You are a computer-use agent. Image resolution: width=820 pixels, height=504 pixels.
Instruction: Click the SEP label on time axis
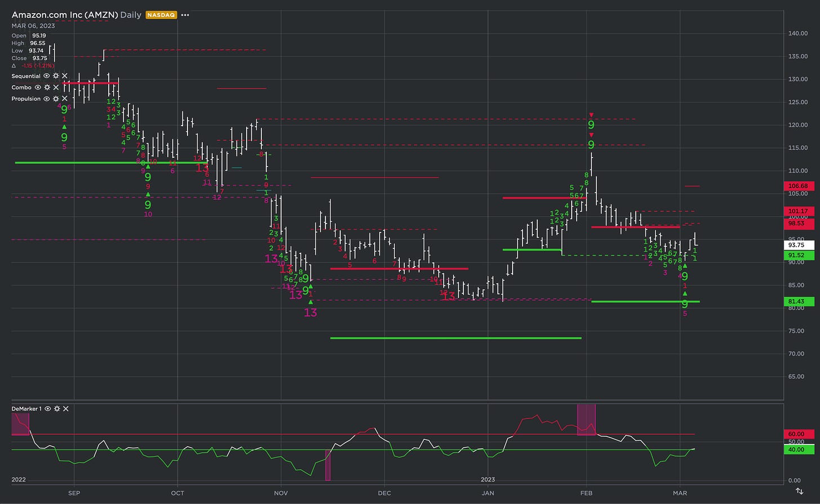click(x=74, y=493)
